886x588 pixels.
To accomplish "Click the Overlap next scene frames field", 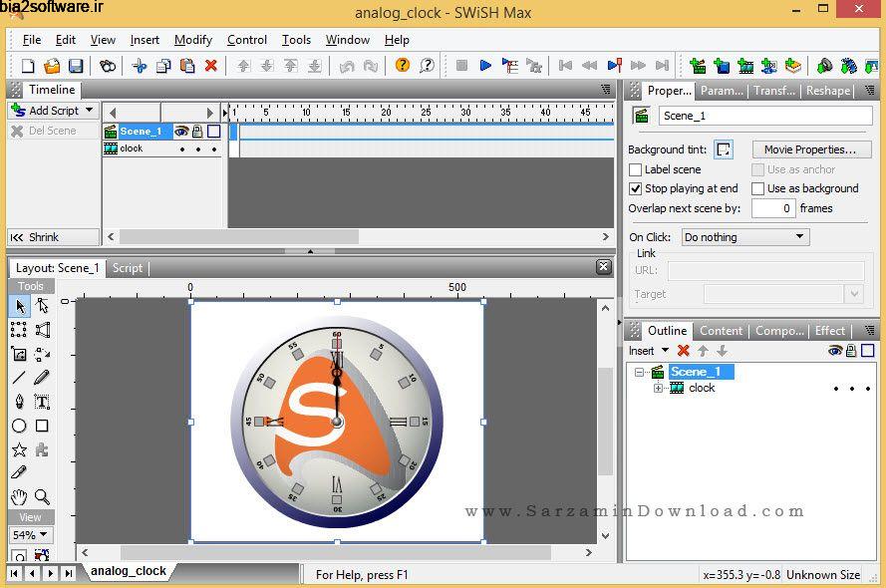I will pyautogui.click(x=775, y=208).
